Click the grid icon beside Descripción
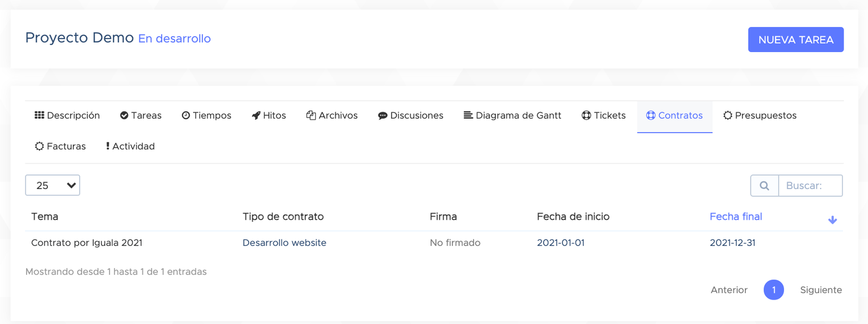 [x=39, y=115]
